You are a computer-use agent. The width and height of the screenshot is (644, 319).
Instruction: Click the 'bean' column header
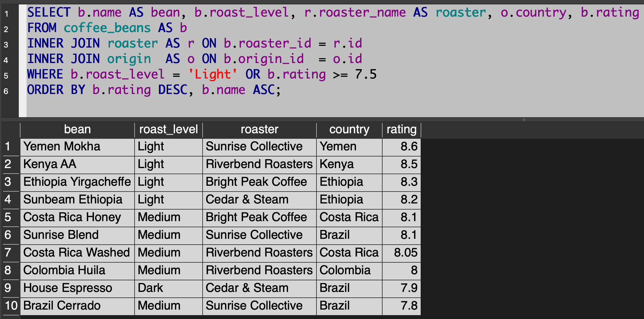77,130
